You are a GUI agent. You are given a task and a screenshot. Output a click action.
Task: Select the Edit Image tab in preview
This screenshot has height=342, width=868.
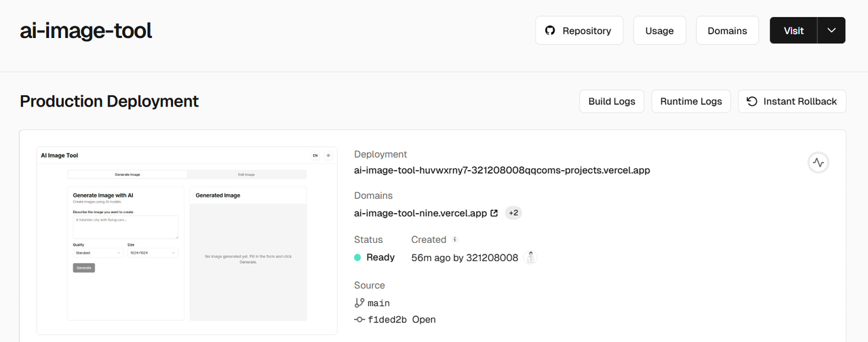[245, 174]
